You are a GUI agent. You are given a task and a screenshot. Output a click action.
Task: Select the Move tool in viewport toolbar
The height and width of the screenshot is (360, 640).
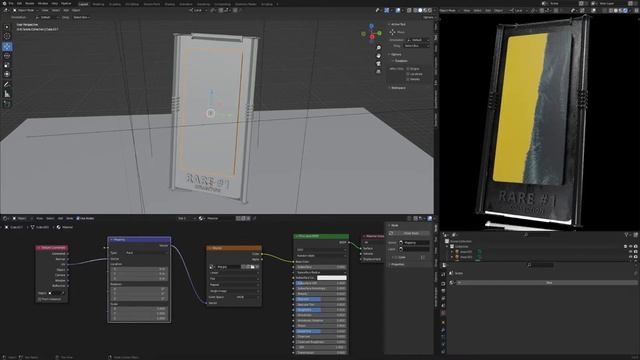coord(7,47)
